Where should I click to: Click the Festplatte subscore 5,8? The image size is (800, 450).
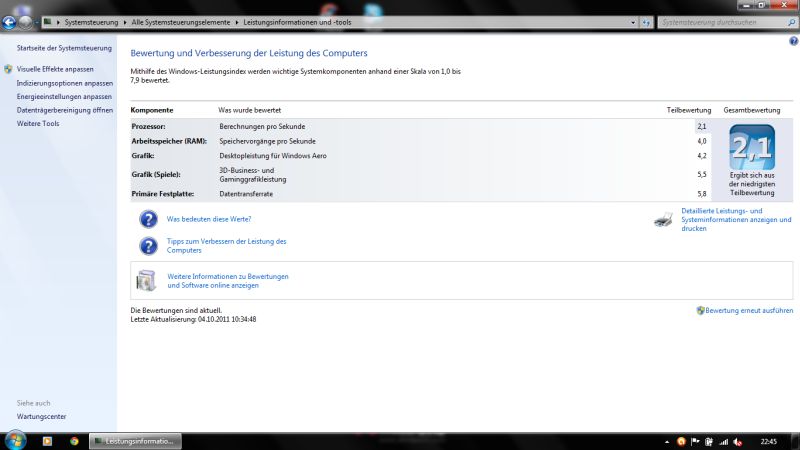point(702,194)
